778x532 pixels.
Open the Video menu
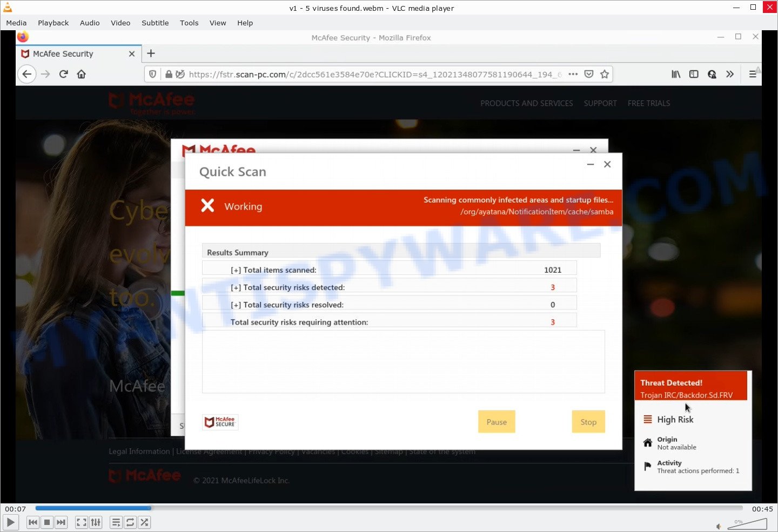(120, 23)
